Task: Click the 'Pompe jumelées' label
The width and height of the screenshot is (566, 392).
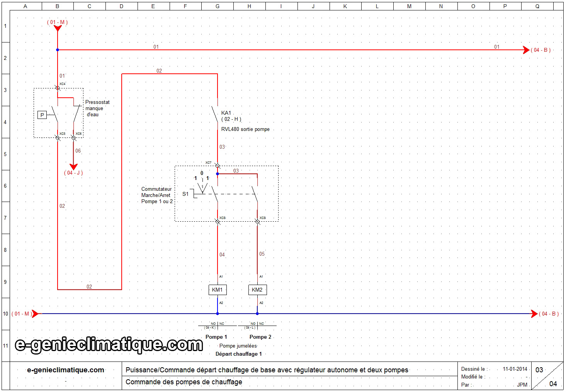Action: [238, 346]
